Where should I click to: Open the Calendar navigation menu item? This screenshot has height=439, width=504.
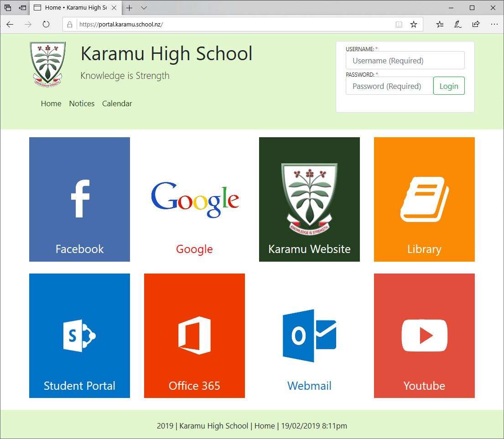(x=117, y=104)
